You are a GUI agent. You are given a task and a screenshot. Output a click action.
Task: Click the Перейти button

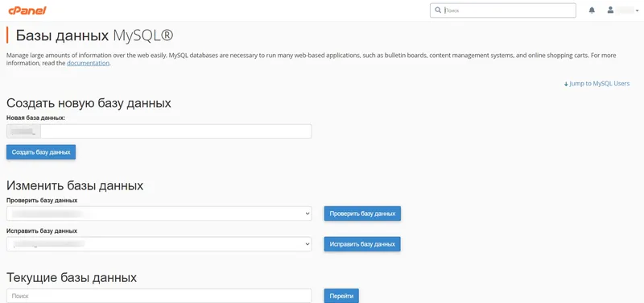click(x=341, y=296)
